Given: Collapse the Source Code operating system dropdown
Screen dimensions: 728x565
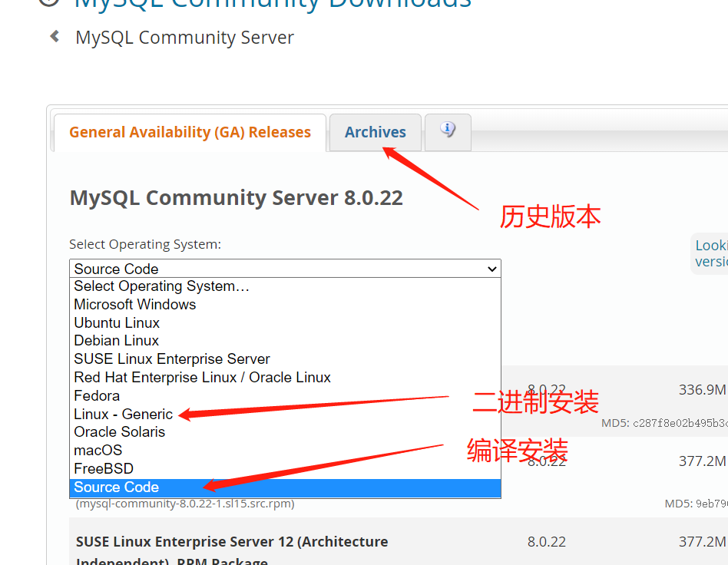Looking at the screenshot, I should (285, 269).
